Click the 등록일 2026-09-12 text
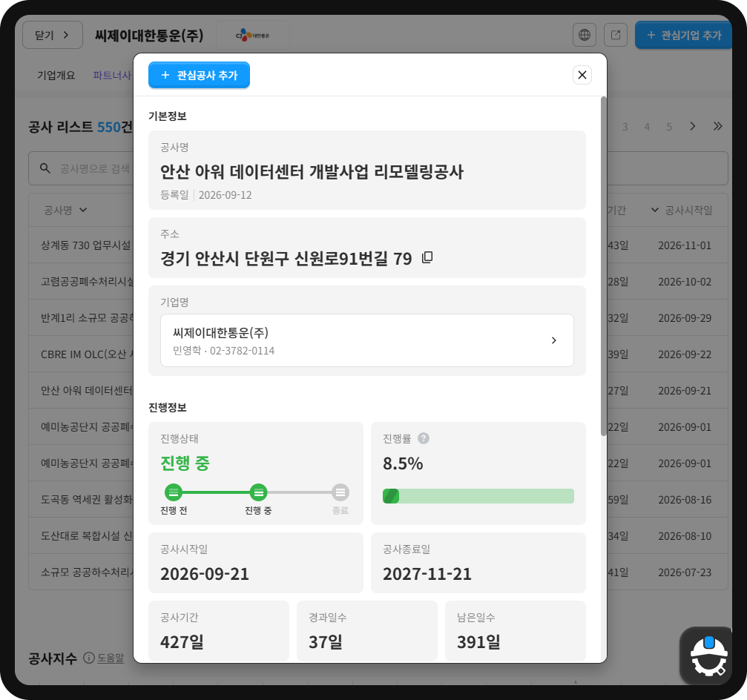 coord(205,195)
